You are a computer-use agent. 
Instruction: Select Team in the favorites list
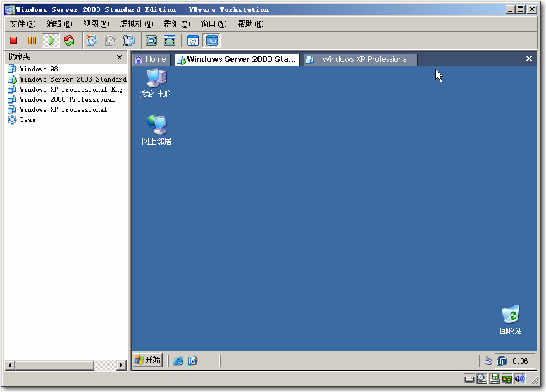[x=27, y=119]
